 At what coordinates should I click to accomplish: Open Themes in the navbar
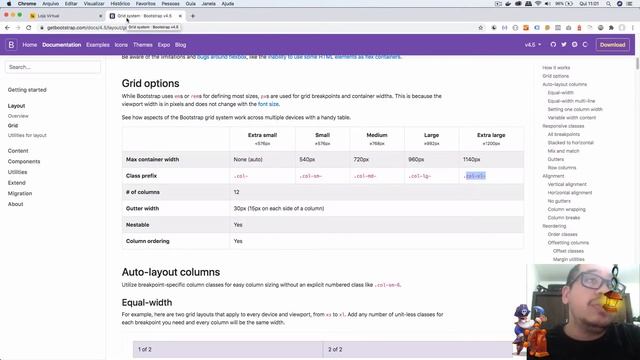142,45
